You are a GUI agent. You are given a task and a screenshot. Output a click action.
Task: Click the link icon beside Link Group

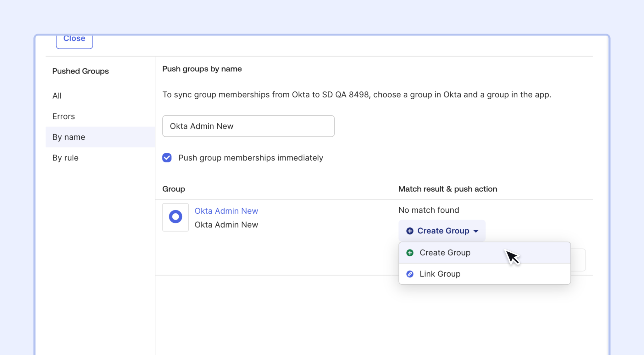click(410, 274)
